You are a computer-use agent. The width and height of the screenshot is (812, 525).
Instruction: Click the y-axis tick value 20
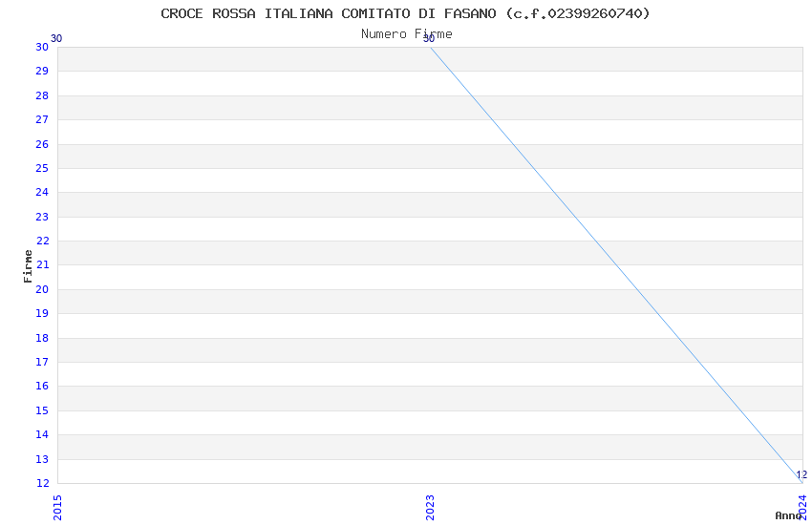click(42, 289)
